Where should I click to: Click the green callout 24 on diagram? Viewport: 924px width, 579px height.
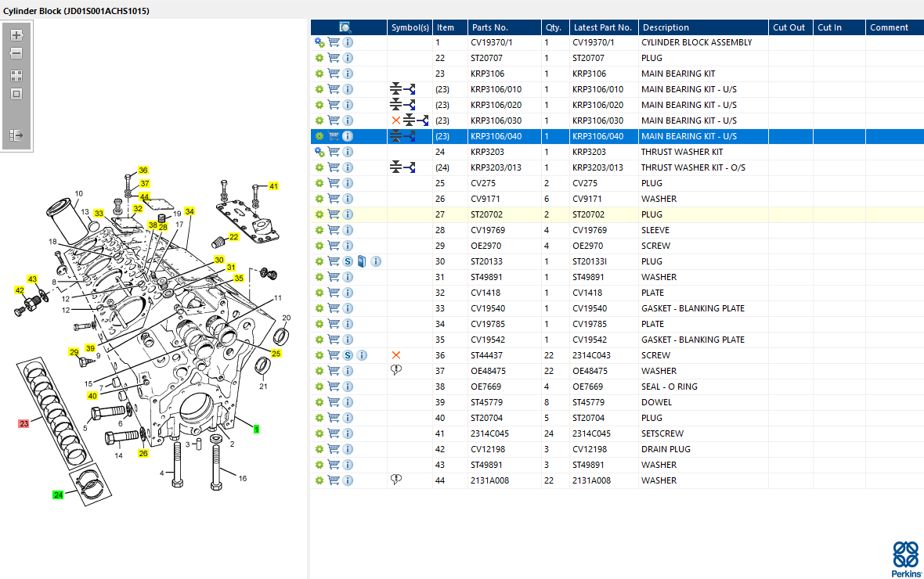(x=58, y=494)
